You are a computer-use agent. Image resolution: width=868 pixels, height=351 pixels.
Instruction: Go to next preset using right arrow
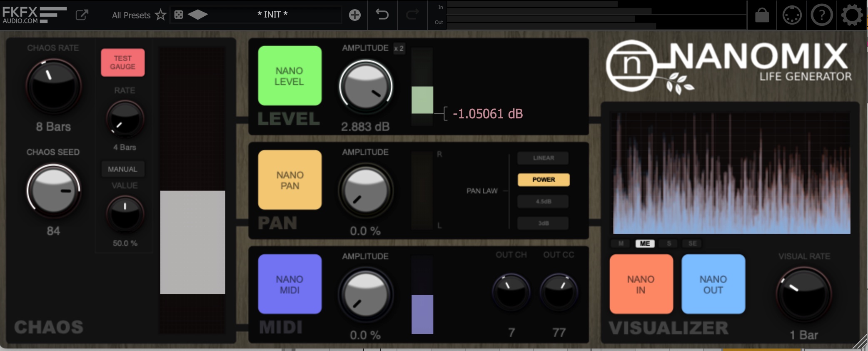(x=203, y=15)
